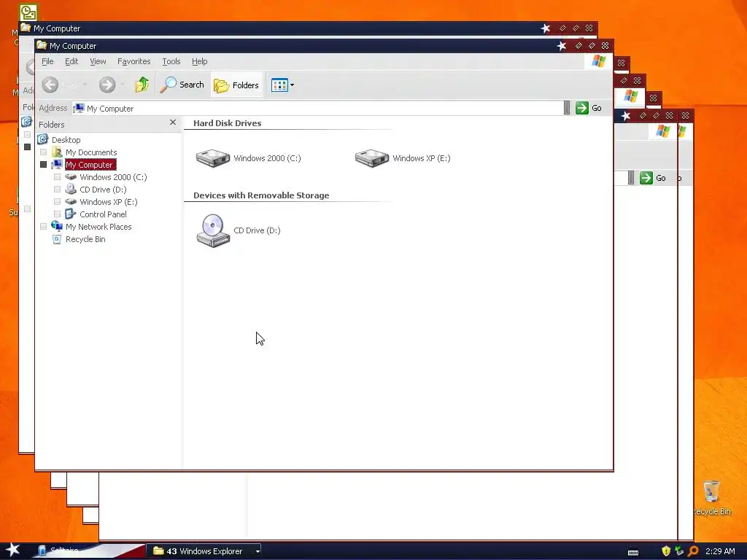The height and width of the screenshot is (560, 747).
Task: Close the Folders pane with its X
Action: [173, 122]
